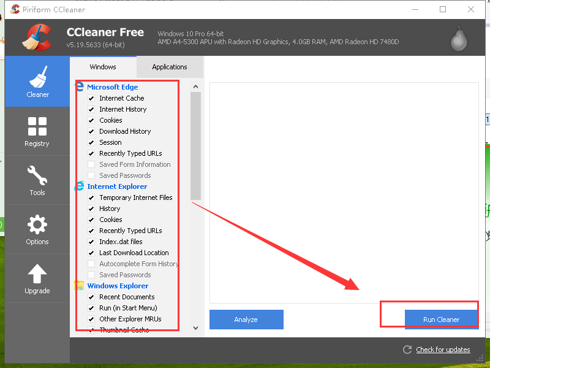Click the list scrollbar up arrow
Viewport: 588px width, 368px height.
[x=196, y=86]
